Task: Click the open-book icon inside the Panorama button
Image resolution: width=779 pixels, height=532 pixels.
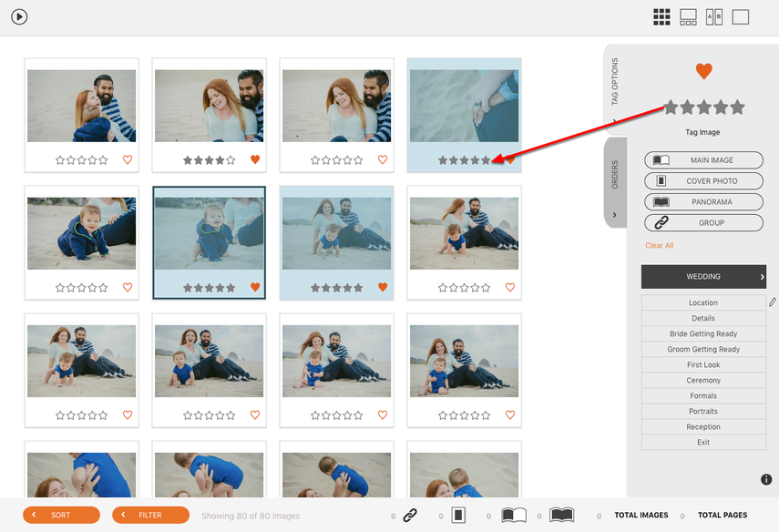Action: 661,201
